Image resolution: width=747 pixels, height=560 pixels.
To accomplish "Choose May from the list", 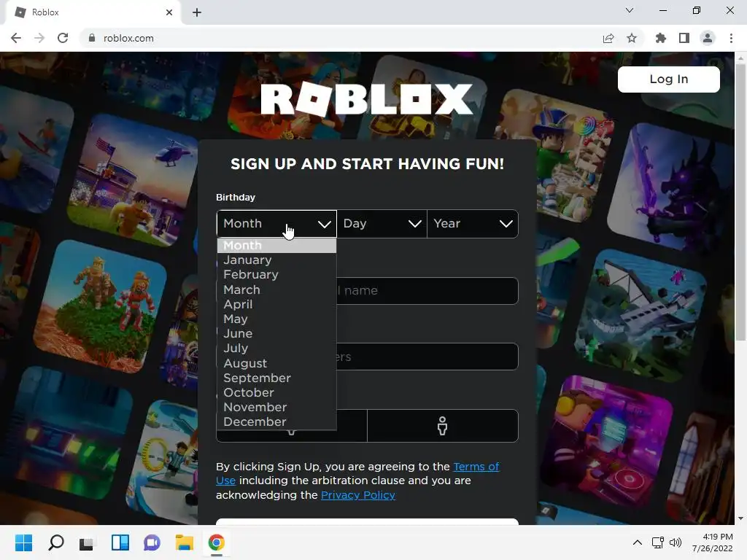I will (x=276, y=319).
